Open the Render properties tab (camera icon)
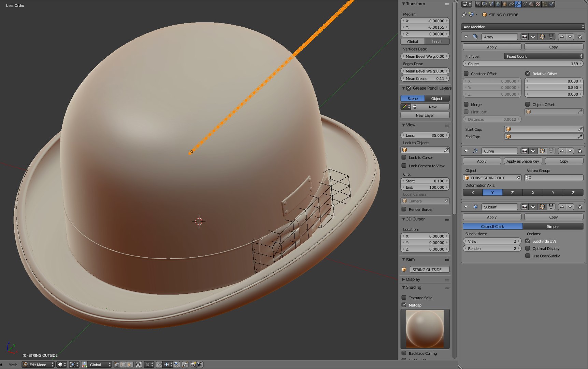This screenshot has width=588, height=369. click(x=478, y=4)
